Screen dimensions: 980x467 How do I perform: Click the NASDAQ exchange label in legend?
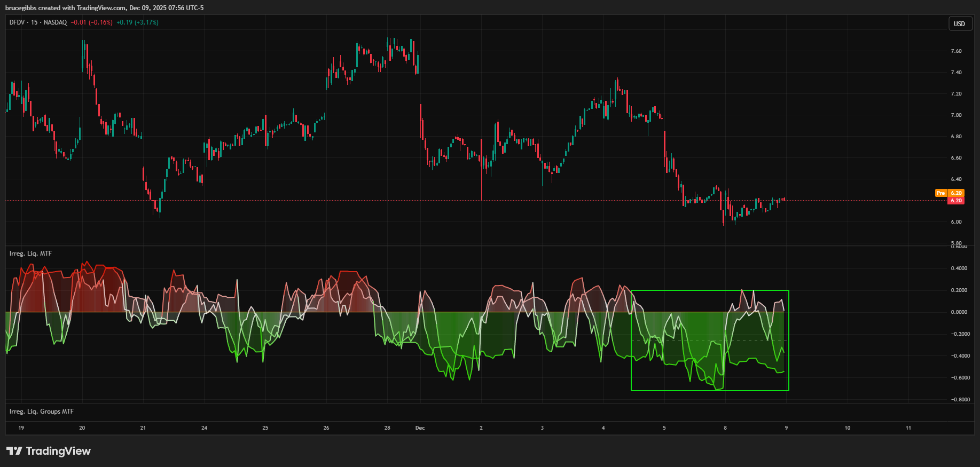(56, 22)
